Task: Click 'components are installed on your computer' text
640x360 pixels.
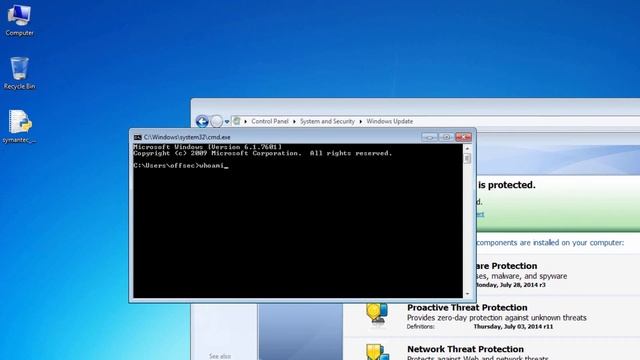Action: coord(550,242)
